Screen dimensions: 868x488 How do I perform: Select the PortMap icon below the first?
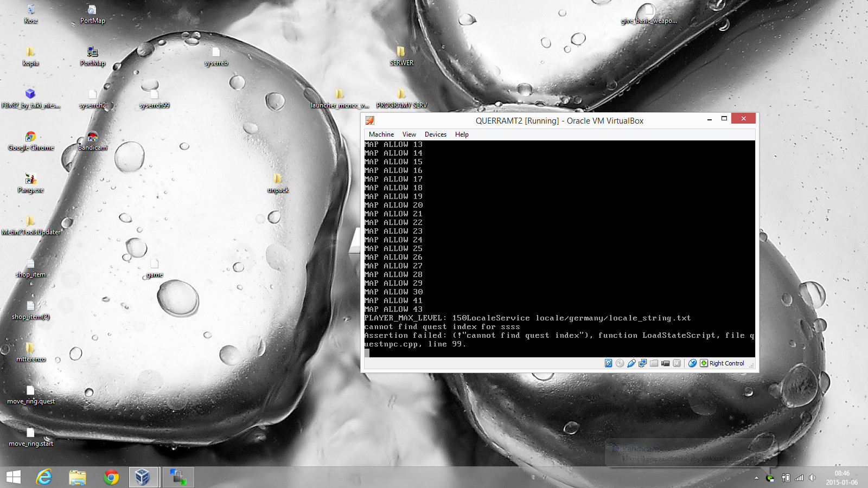click(x=93, y=56)
